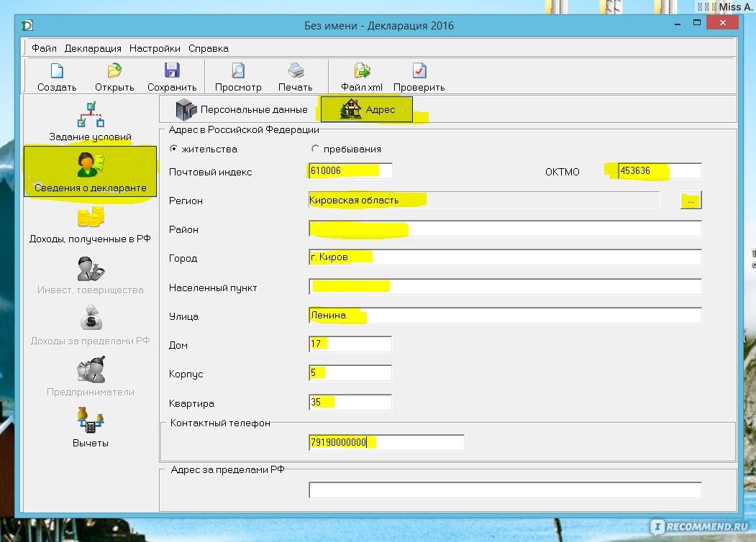This screenshot has width=756, height=542.
Task: Click the application logo in title bar
Action: click(27, 26)
